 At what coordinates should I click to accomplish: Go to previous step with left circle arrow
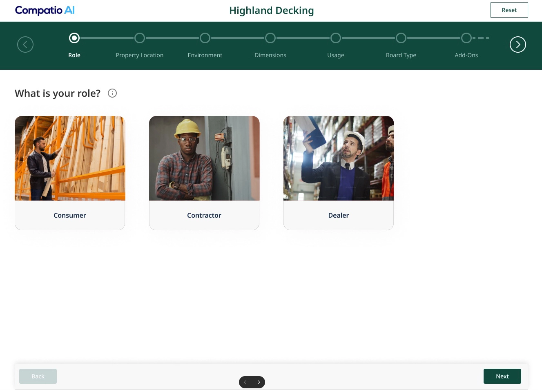coord(25,45)
